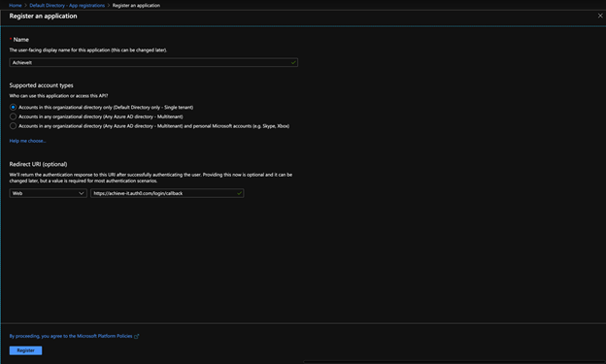
Task: Click the Register button
Action: [25, 350]
